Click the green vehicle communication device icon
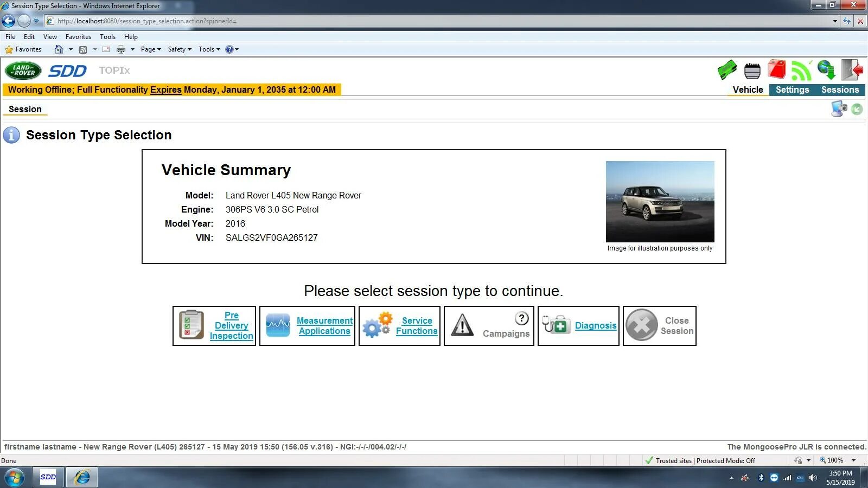The height and width of the screenshot is (488, 868). 727,70
